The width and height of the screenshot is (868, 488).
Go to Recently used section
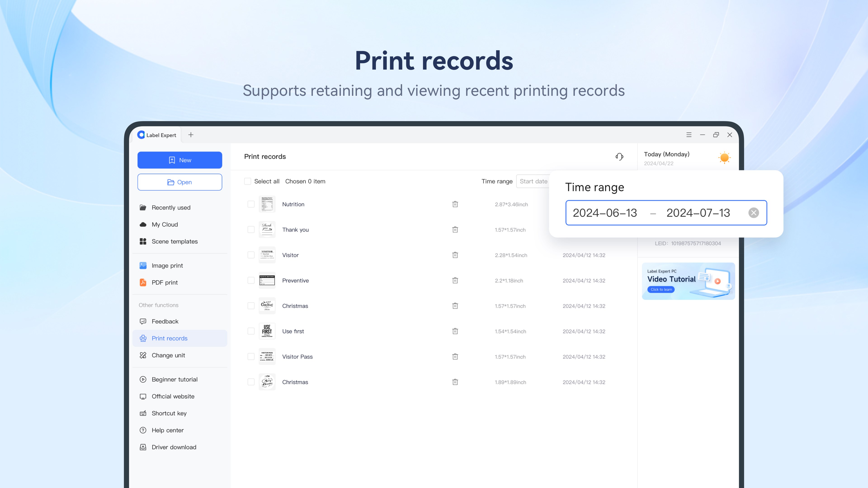171,207
